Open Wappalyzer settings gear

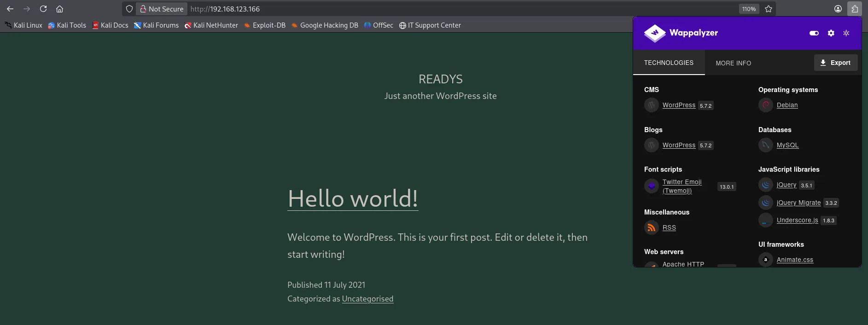[x=831, y=33]
